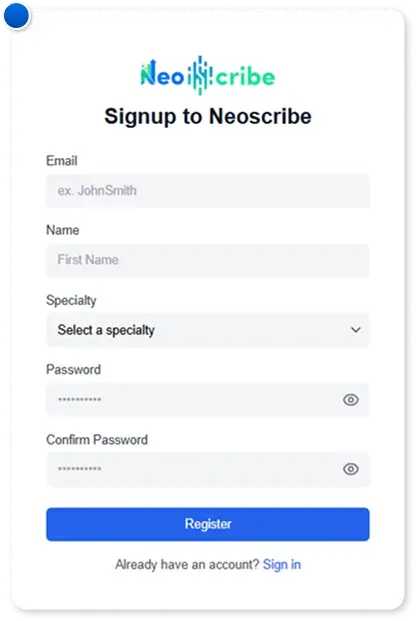Follow the 'Sign in' link
The height and width of the screenshot is (621, 416).
click(x=282, y=564)
